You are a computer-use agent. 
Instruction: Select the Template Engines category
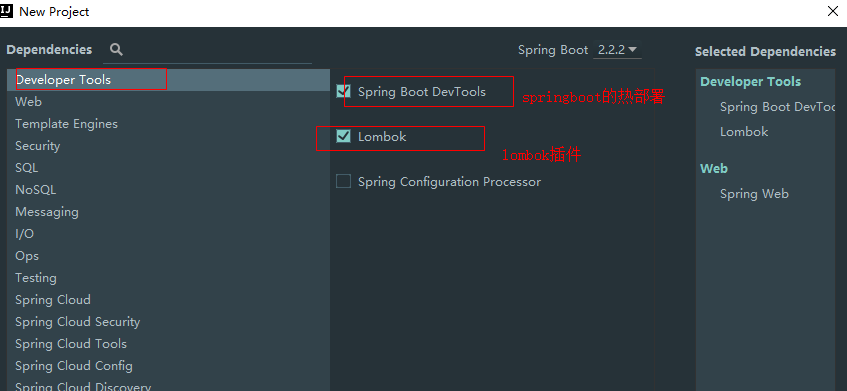(168, 124)
